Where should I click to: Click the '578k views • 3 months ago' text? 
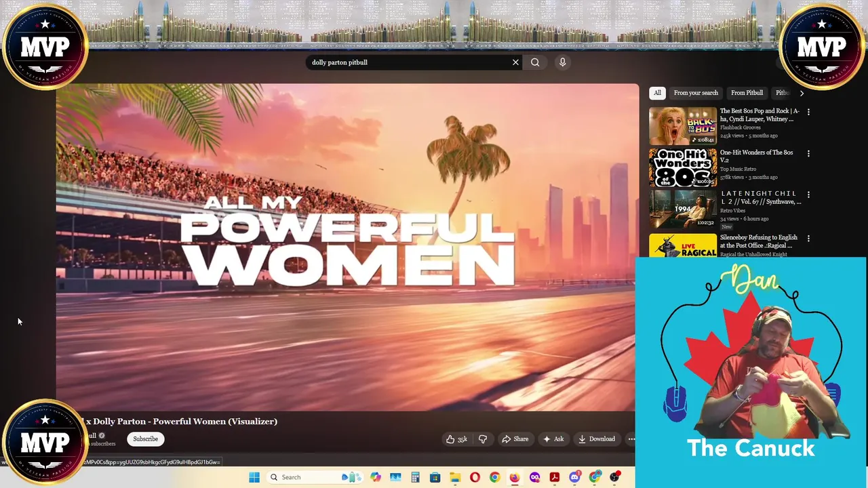pyautogui.click(x=749, y=177)
